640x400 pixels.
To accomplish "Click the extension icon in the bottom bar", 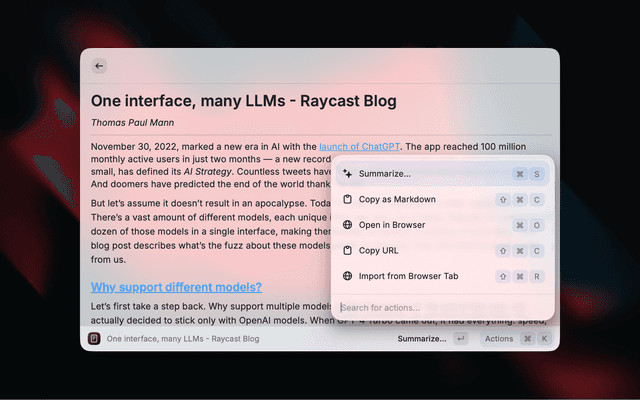I will click(x=94, y=339).
